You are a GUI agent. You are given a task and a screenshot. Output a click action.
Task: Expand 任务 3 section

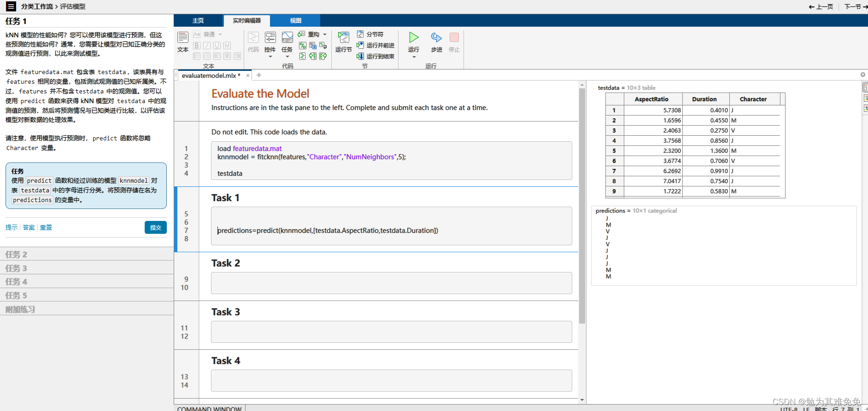(87, 268)
